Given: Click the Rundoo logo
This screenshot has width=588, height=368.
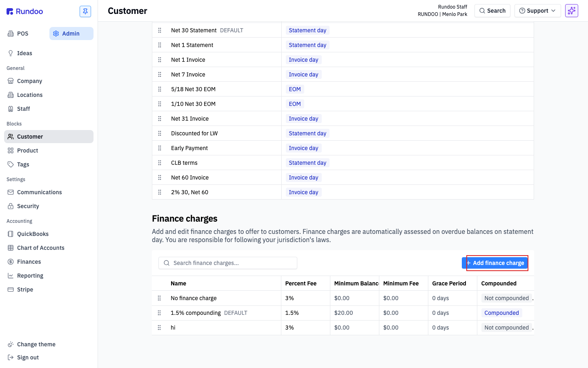Looking at the screenshot, I should [24, 11].
